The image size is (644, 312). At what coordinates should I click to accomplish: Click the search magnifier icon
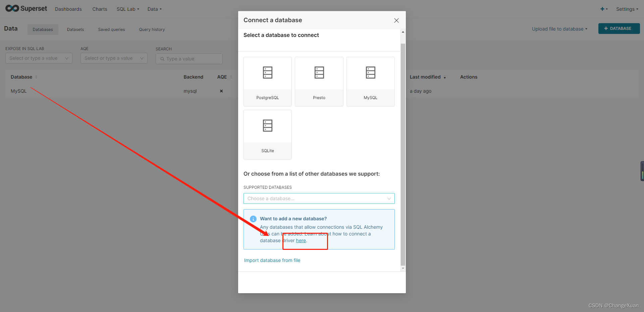click(162, 59)
